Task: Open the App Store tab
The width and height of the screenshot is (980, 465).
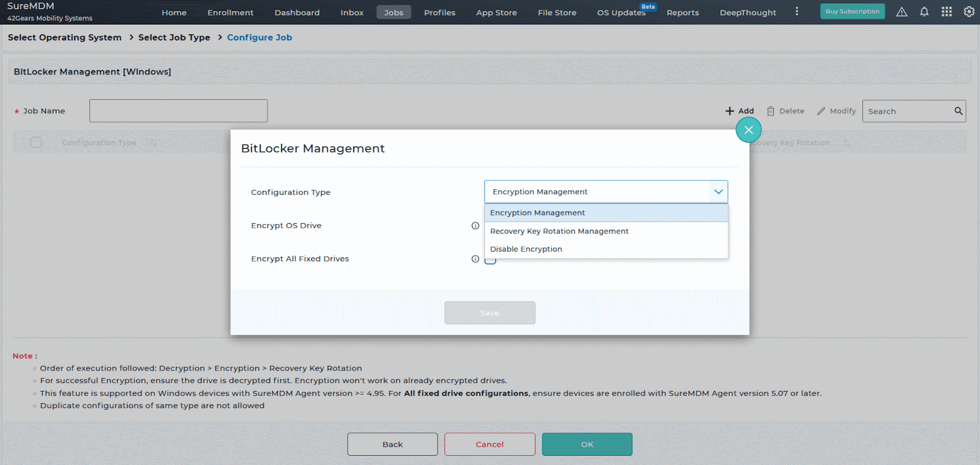Action: (497, 12)
